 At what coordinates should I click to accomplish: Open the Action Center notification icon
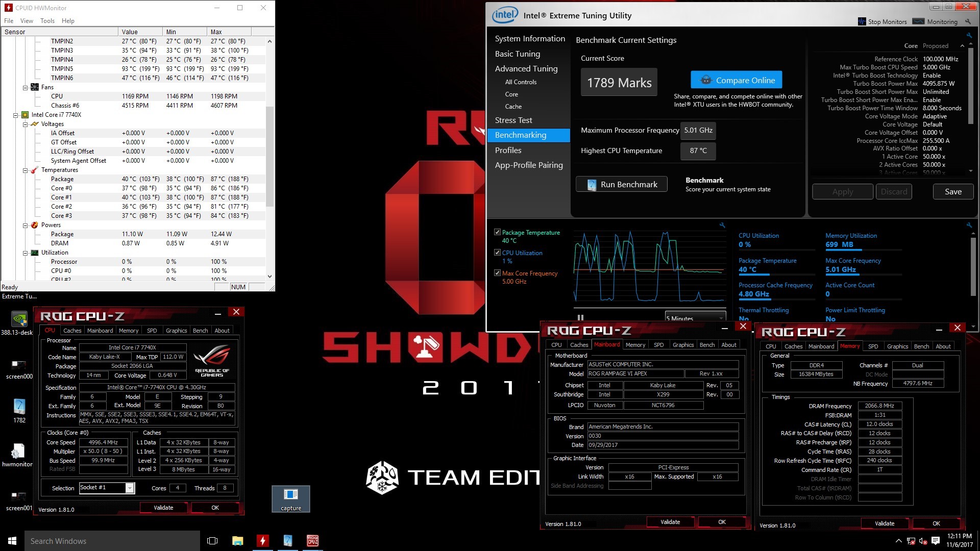coord(936,541)
